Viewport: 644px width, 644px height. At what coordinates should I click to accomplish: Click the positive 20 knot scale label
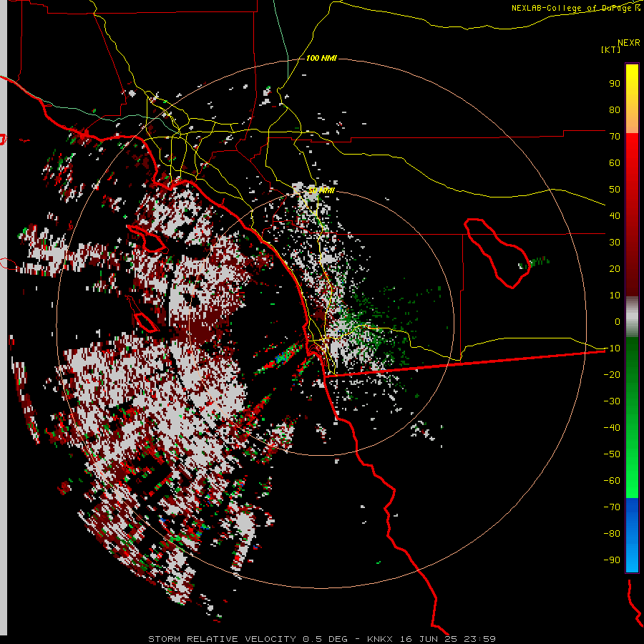coord(615,269)
